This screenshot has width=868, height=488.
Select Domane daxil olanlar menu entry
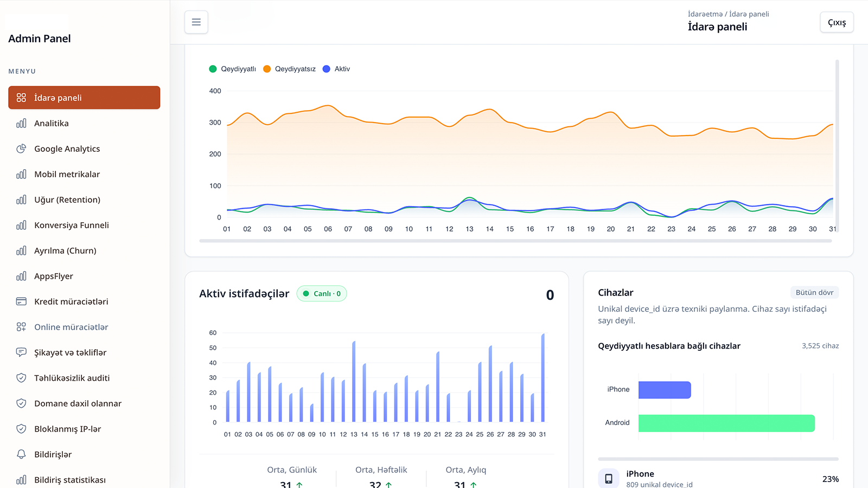84,403
